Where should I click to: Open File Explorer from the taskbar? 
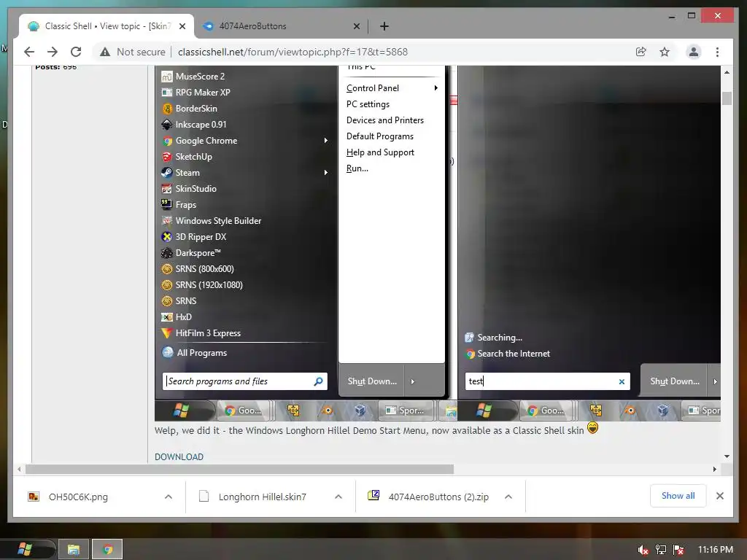74,550
